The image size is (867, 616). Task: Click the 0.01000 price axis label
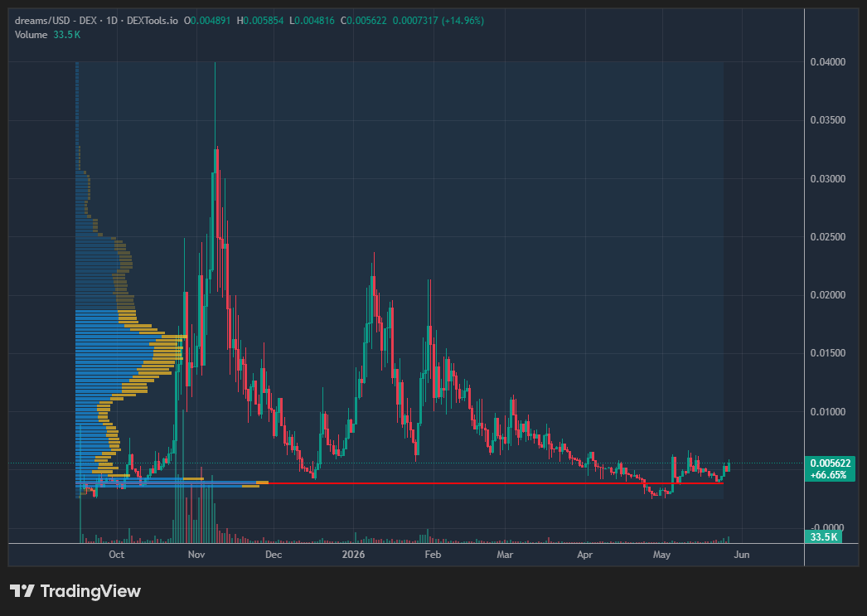click(x=828, y=411)
